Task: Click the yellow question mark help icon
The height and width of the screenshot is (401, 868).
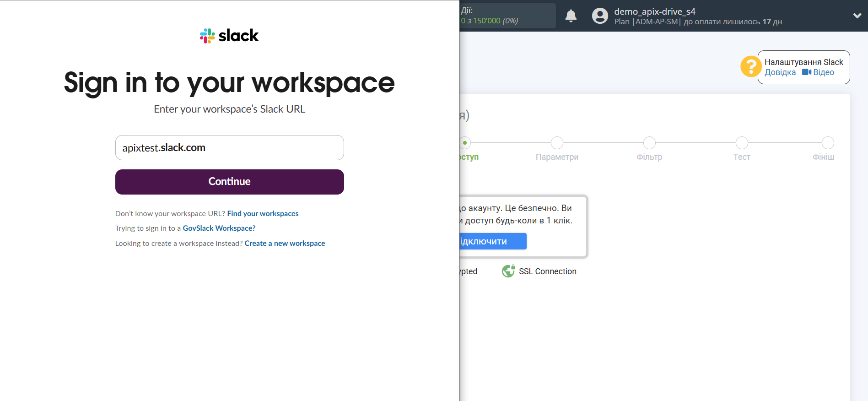Action: pos(750,67)
